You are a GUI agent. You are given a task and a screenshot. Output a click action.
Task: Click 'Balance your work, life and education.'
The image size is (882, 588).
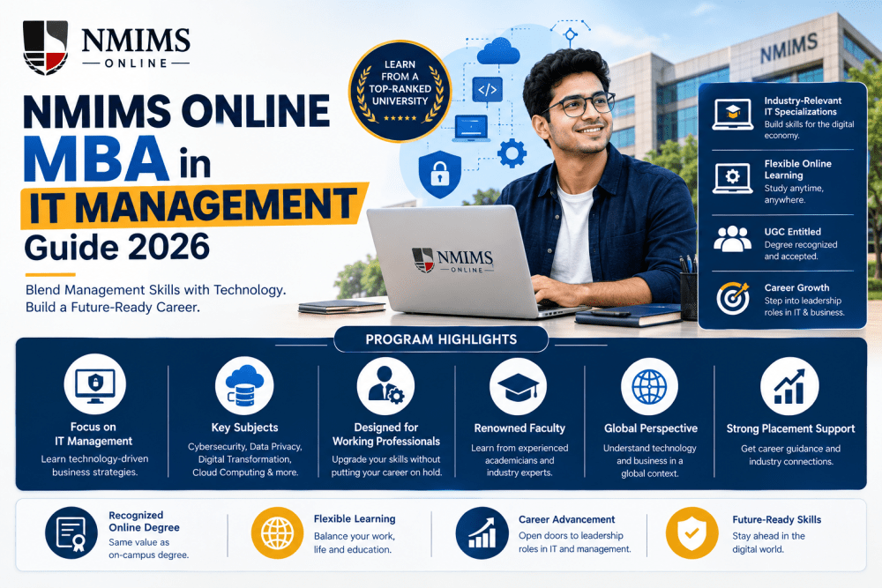[355, 543]
